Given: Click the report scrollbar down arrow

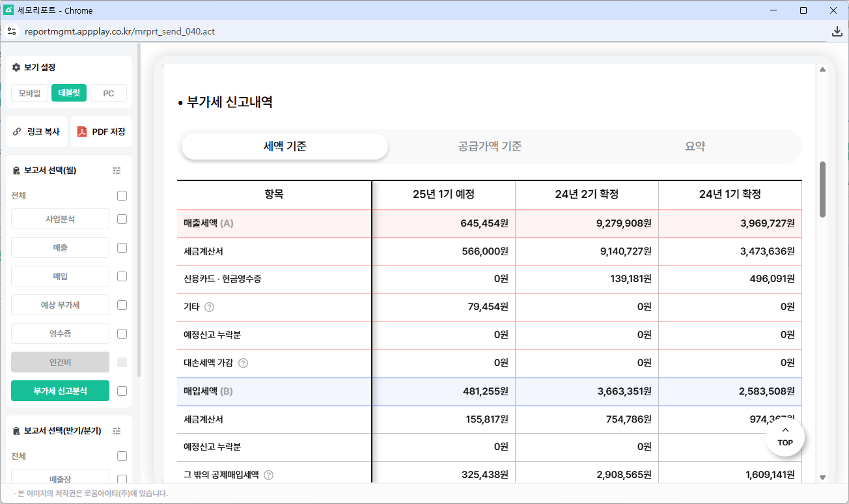Looking at the screenshot, I should (x=822, y=477).
